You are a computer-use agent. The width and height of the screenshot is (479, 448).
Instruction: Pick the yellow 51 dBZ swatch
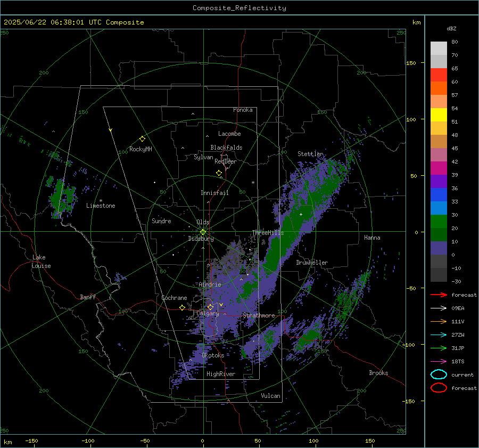coord(439,115)
